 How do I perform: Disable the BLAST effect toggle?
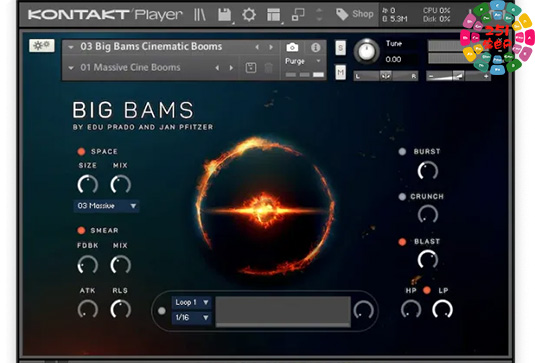[x=402, y=242]
